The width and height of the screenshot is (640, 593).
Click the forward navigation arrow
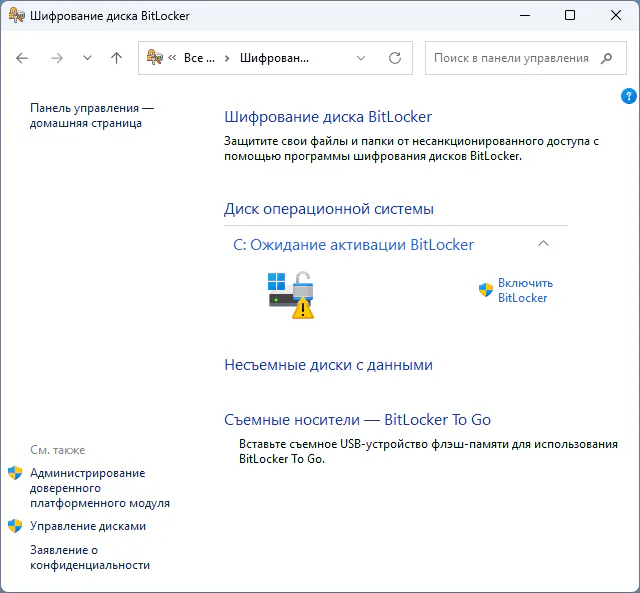point(57,58)
